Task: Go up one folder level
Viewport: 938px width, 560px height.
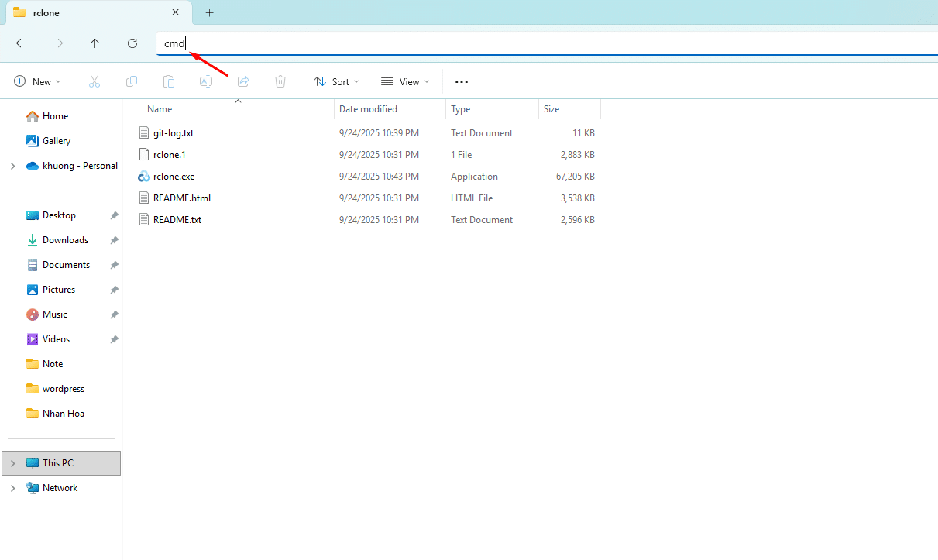Action: (95, 43)
